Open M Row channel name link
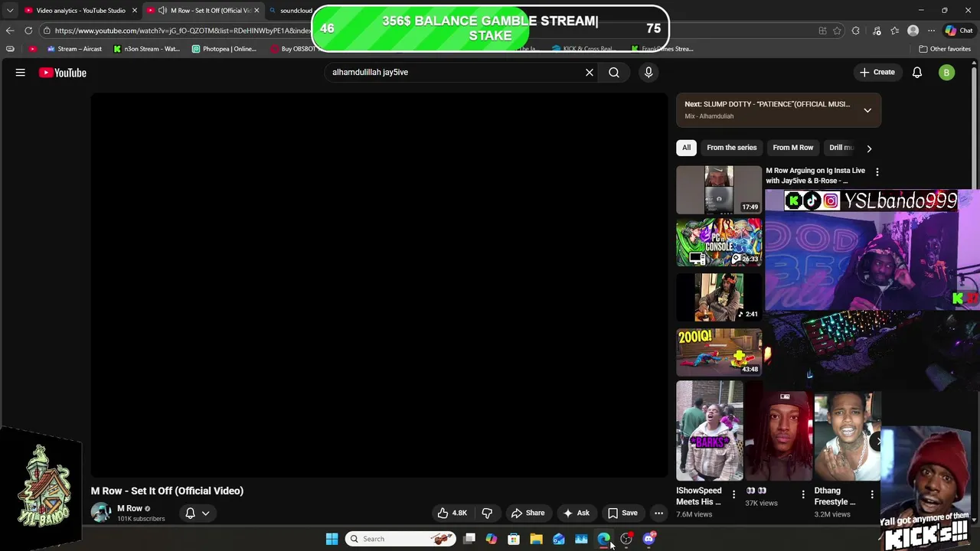This screenshot has height=551, width=980. click(129, 508)
